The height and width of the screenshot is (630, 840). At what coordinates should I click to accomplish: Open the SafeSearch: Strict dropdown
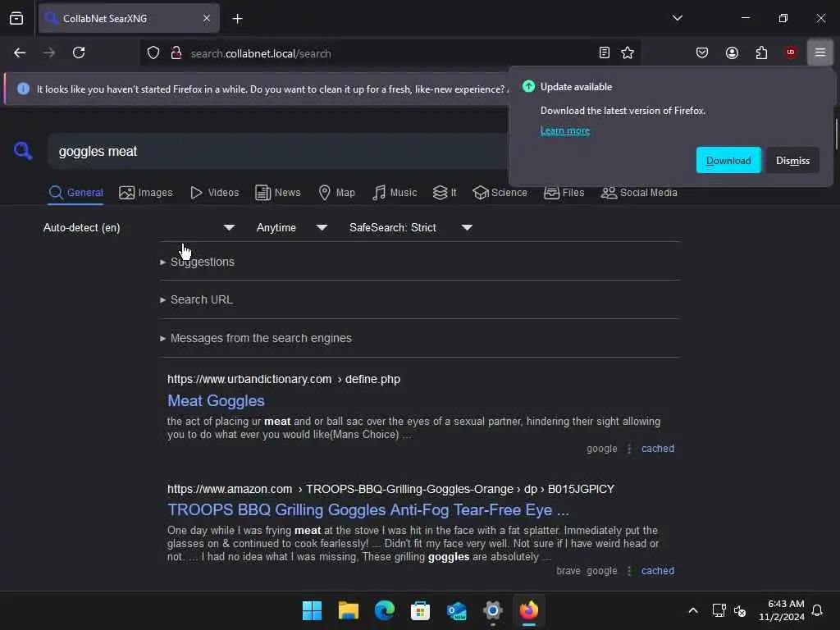coord(411,228)
